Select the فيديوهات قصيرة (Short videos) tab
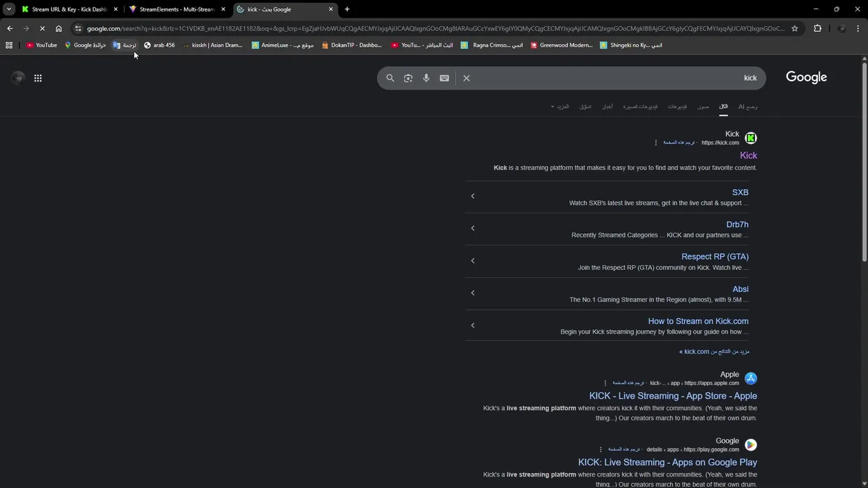This screenshot has height=488, width=868. pos(640,106)
